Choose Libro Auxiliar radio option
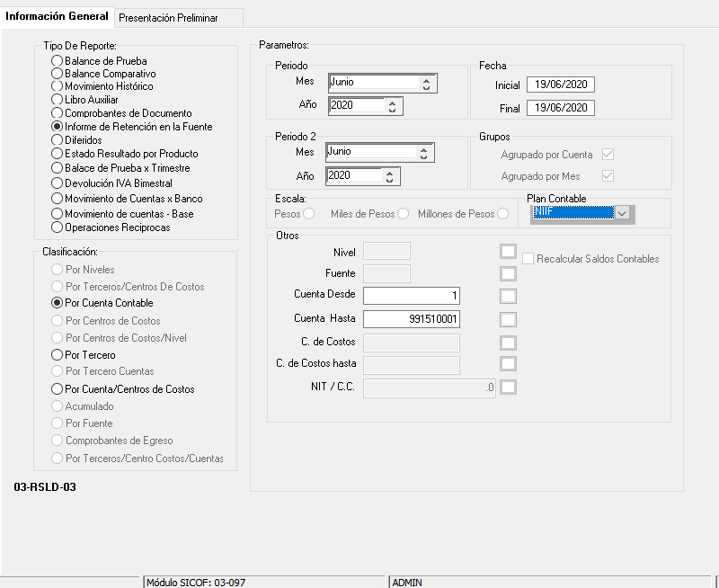Screen dimensions: 719x588 58,100
